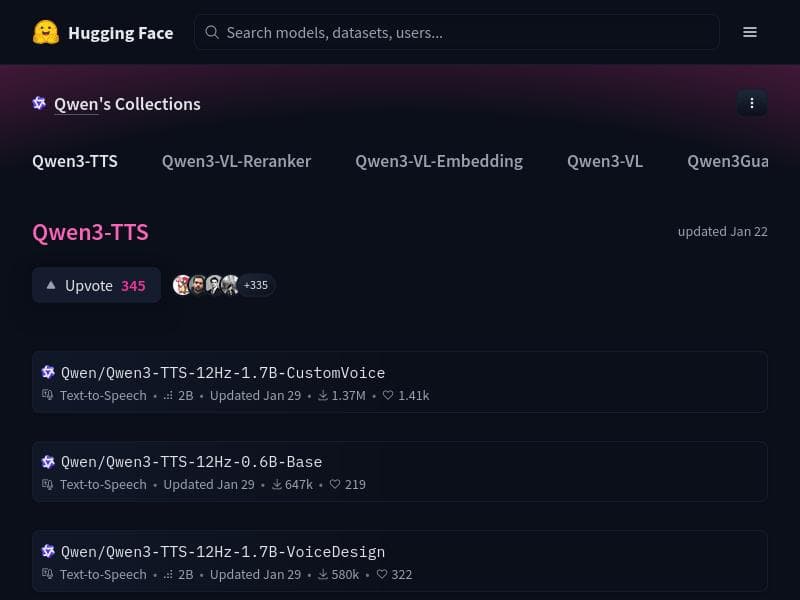Click the heart icon showing 219 likes
Image resolution: width=800 pixels, height=600 pixels.
(x=335, y=484)
